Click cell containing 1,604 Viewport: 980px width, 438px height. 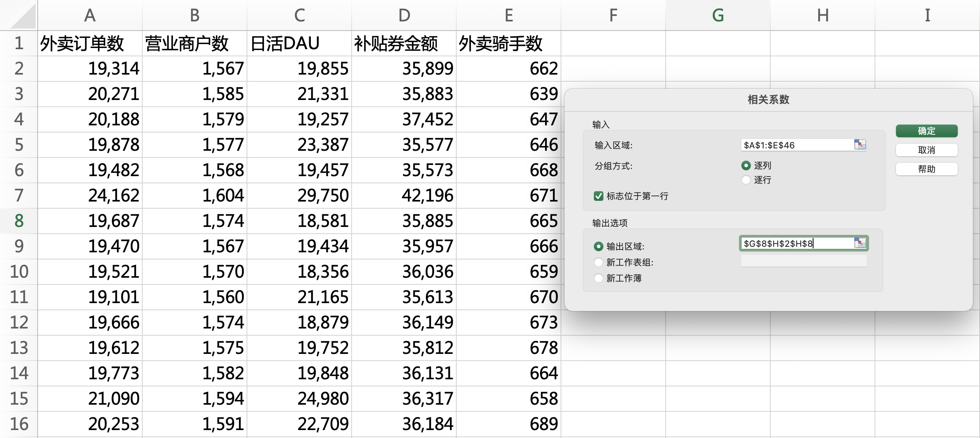tap(195, 196)
